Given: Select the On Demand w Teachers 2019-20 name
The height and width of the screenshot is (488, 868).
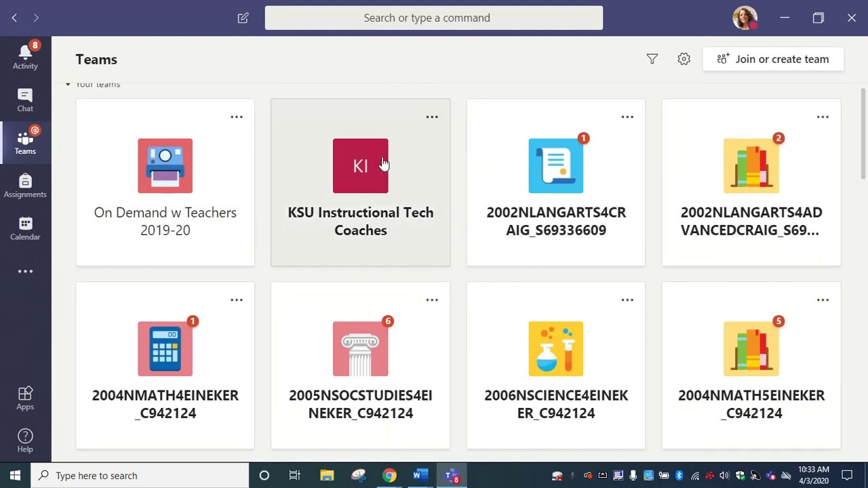Looking at the screenshot, I should coord(165,221).
